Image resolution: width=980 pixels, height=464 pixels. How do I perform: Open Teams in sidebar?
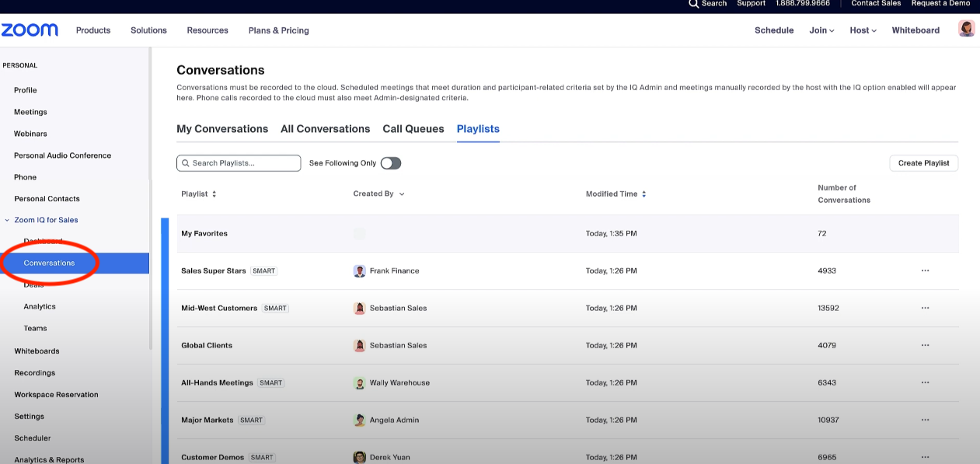tap(35, 328)
